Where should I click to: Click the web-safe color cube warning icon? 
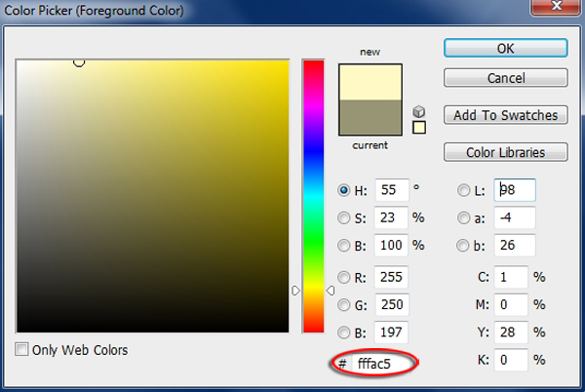419,111
